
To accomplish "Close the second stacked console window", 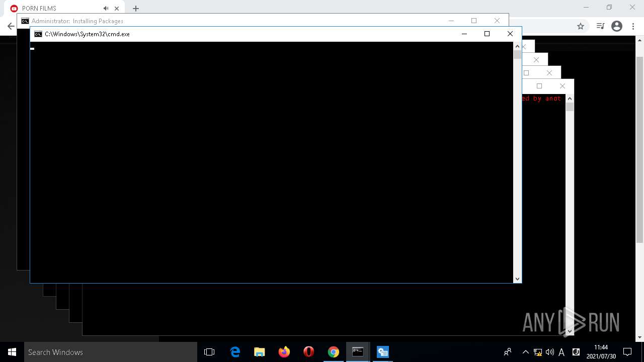I will pos(536,60).
